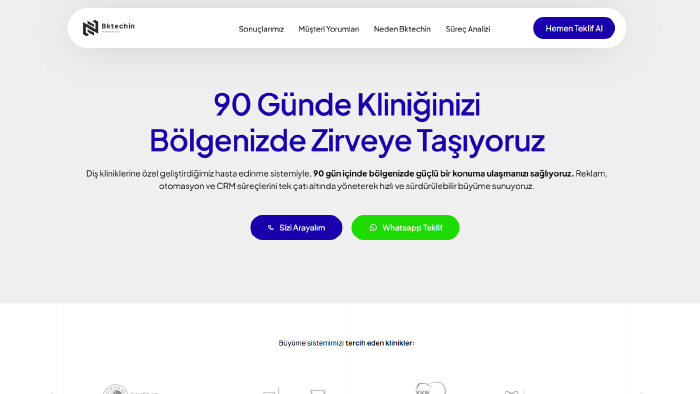Click the green Whatsapp Teklif button
This screenshot has width=700, height=394.
[405, 228]
